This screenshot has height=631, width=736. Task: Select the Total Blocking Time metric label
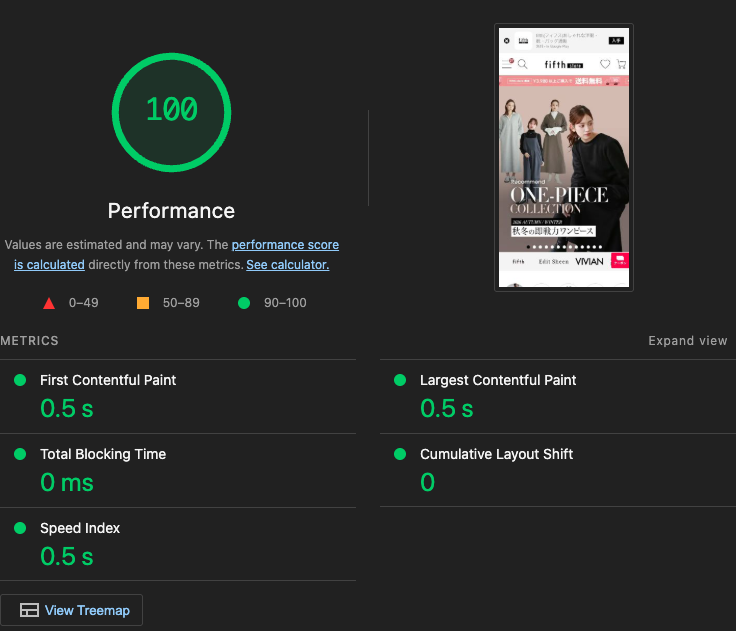[x=103, y=454]
